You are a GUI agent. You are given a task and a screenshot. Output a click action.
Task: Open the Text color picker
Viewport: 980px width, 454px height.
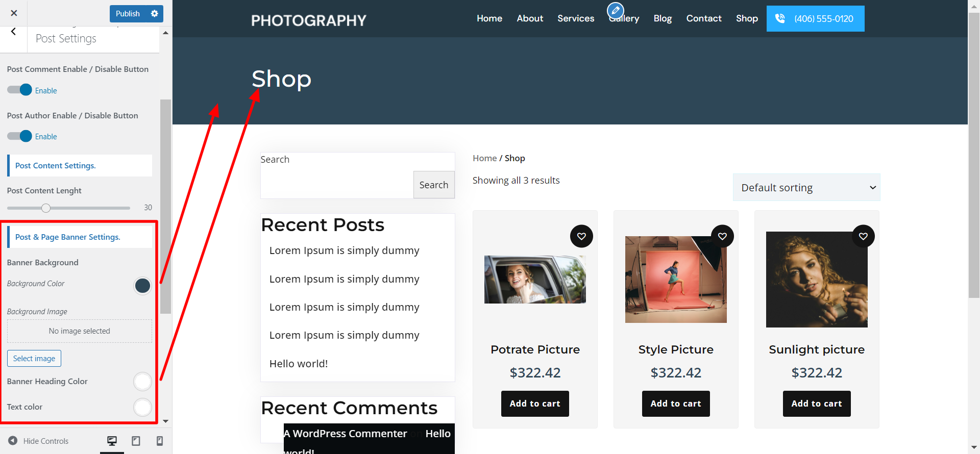(142, 407)
